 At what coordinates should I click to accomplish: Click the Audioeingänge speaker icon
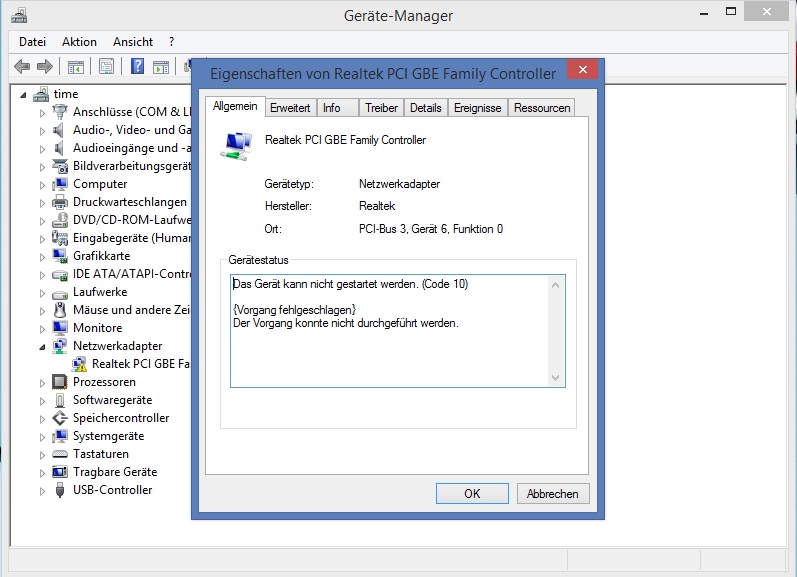60,148
